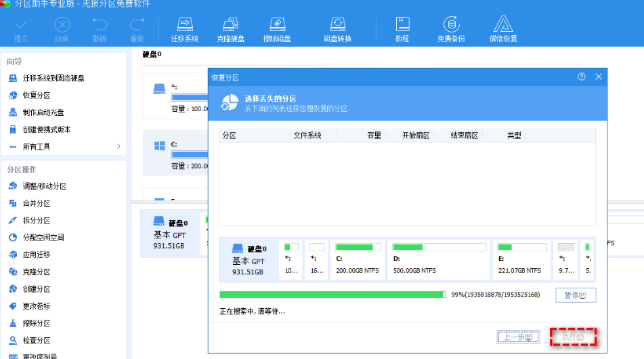
Task: Click the 暂停 pause button
Action: click(576, 295)
